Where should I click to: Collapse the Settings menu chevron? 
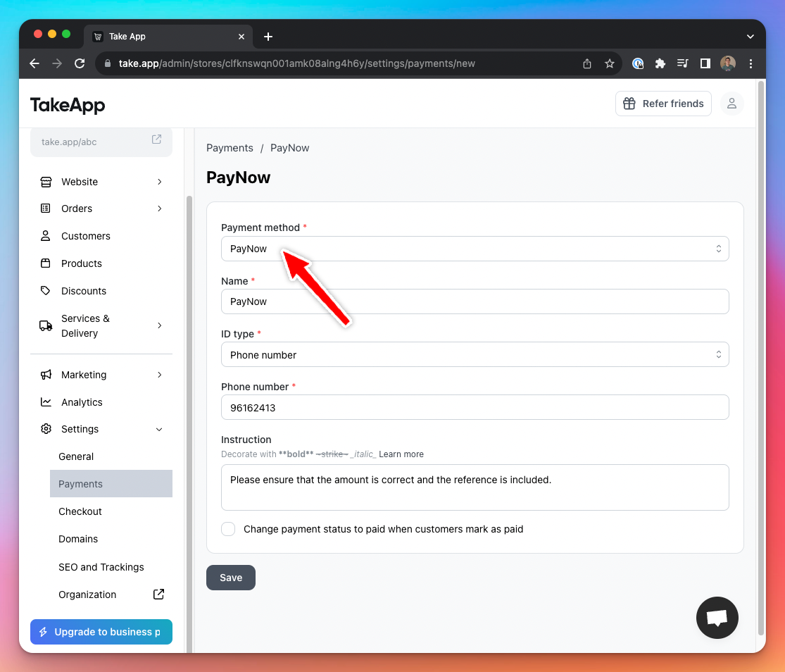click(159, 429)
